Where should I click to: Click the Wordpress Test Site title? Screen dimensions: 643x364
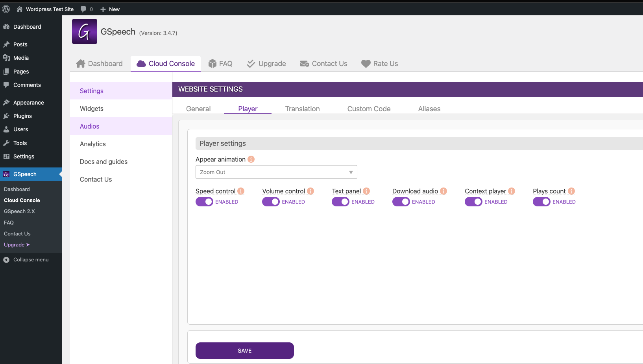[50, 9]
